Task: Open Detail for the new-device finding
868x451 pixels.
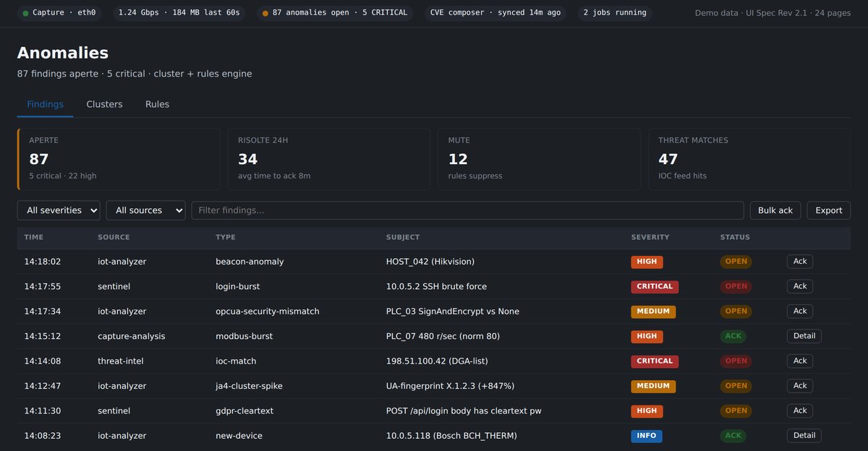Action: tap(804, 436)
